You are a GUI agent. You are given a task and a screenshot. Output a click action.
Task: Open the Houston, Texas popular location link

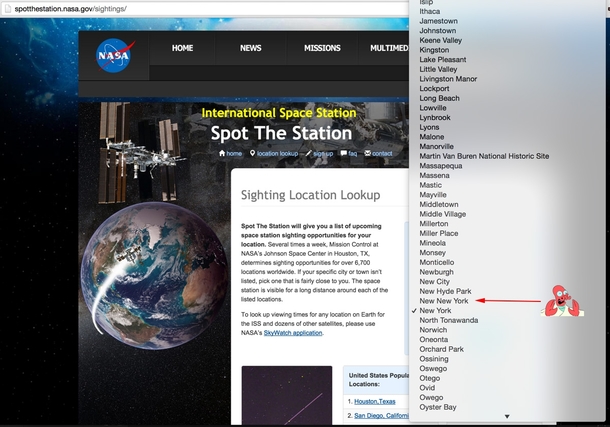375,401
